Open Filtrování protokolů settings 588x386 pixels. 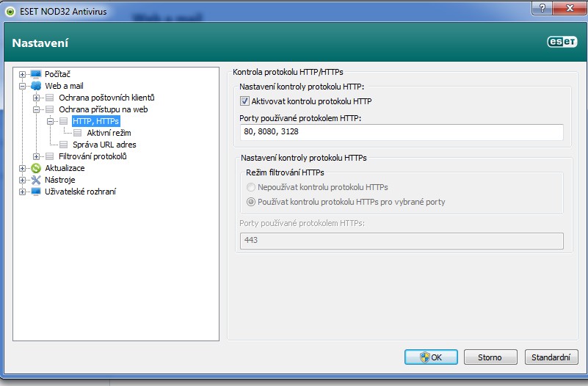(x=92, y=156)
